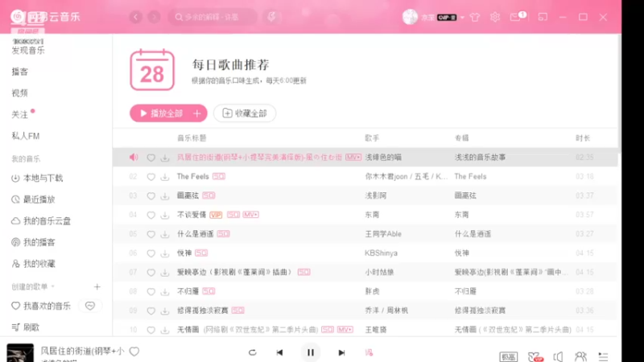
Task: Click the 收藏全部 button
Action: click(x=245, y=113)
